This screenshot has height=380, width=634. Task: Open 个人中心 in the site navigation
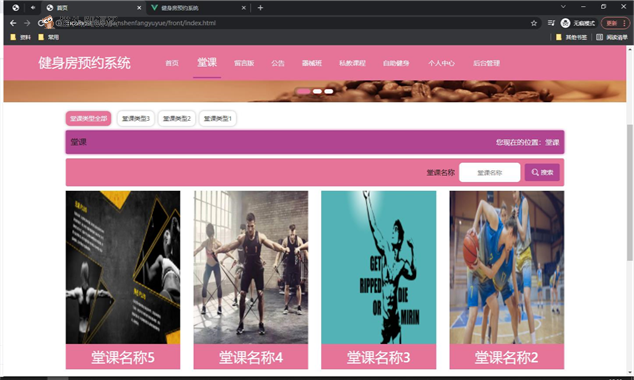point(442,63)
